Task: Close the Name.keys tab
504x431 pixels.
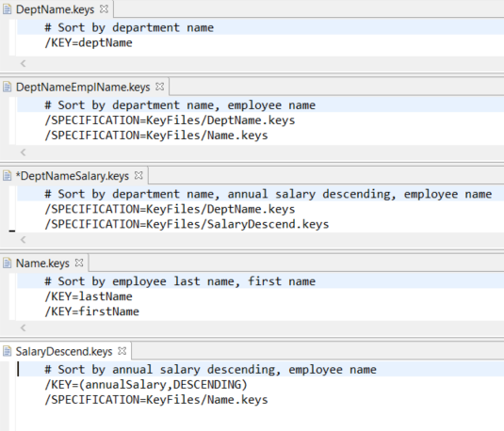Action: (x=79, y=263)
